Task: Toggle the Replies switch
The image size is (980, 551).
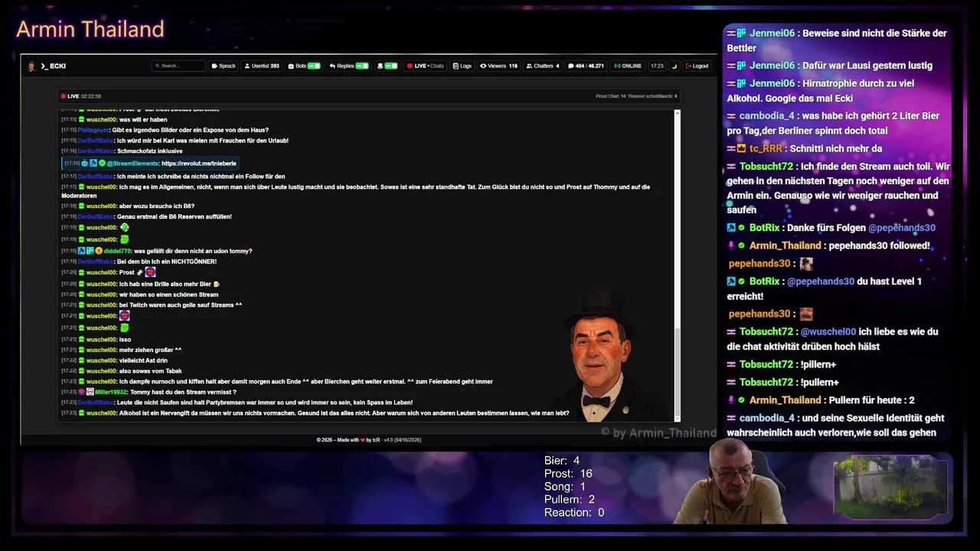Action: coord(362,66)
